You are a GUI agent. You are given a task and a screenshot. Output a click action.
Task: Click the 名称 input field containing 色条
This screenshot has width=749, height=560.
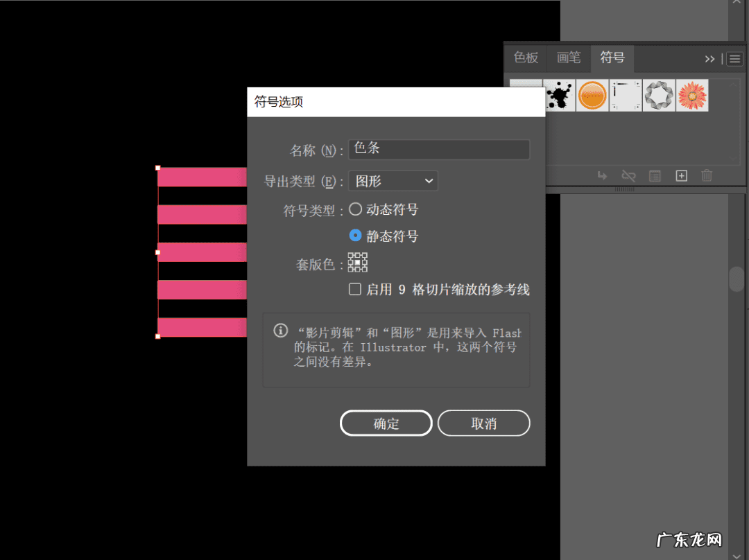coord(438,149)
